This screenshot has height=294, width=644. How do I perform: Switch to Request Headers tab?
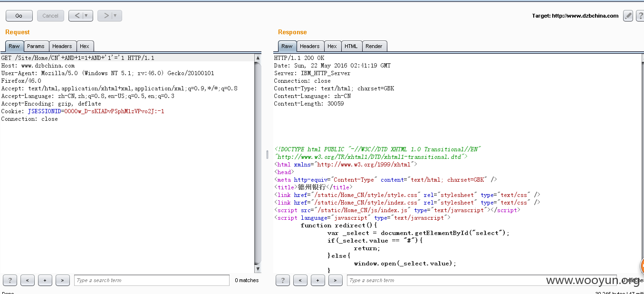click(62, 46)
